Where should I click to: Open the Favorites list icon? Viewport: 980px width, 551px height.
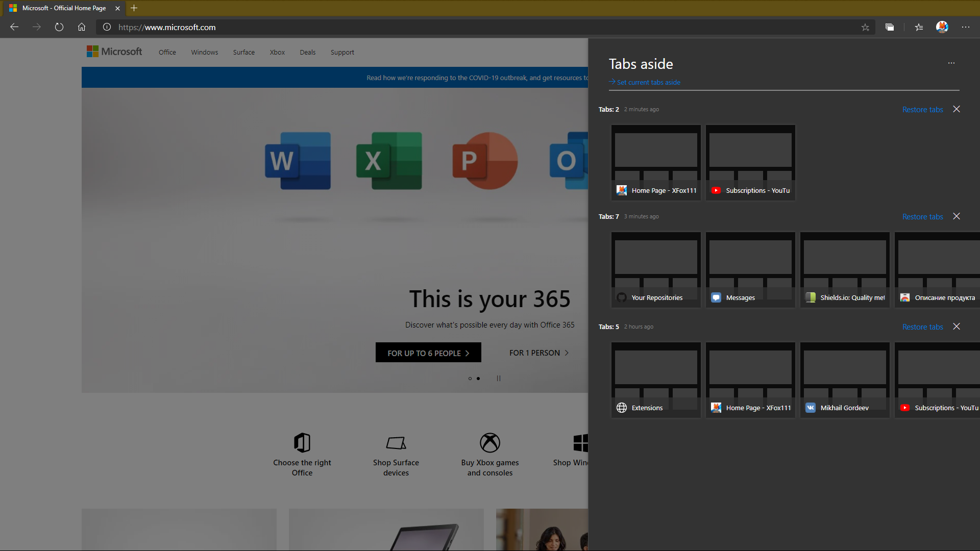pyautogui.click(x=919, y=27)
